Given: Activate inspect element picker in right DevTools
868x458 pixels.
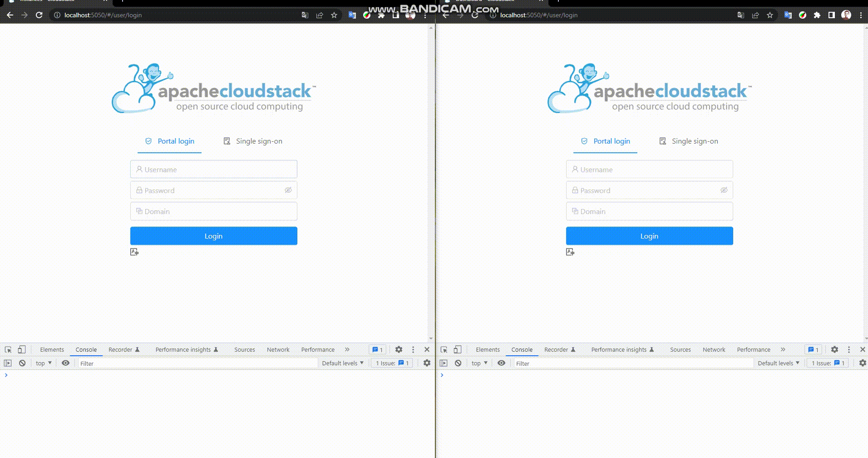Looking at the screenshot, I should tap(444, 349).
